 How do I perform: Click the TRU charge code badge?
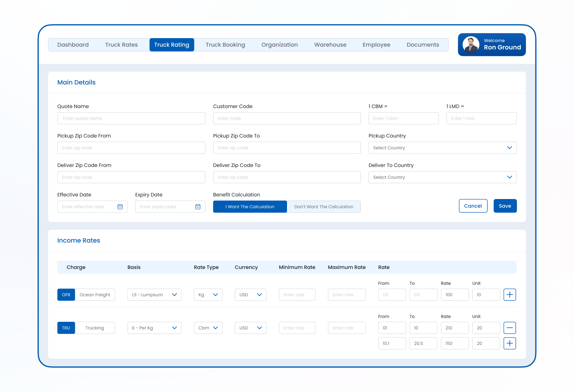[66, 328]
